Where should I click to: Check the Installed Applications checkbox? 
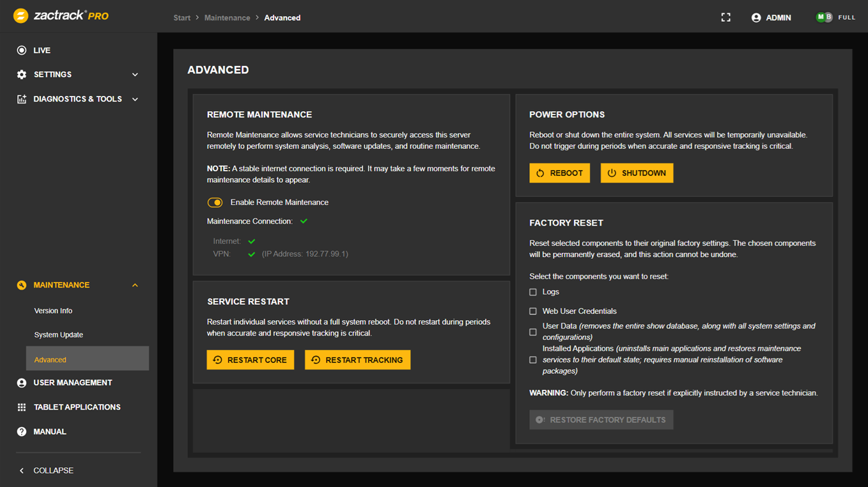pos(533,360)
